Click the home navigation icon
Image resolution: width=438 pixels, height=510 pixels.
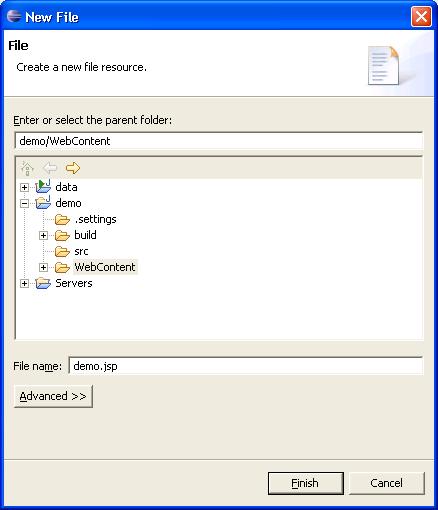(x=27, y=168)
